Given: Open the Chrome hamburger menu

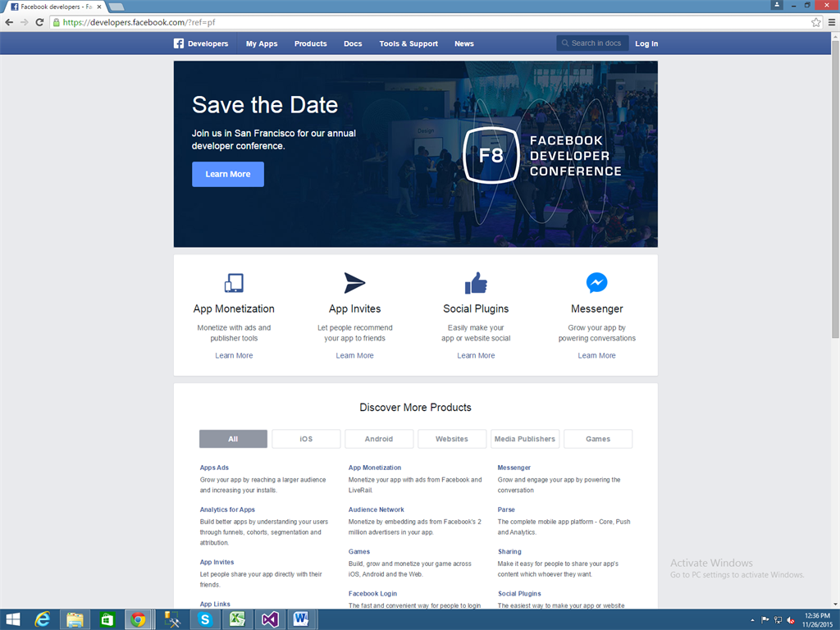Looking at the screenshot, I should click(x=832, y=22).
